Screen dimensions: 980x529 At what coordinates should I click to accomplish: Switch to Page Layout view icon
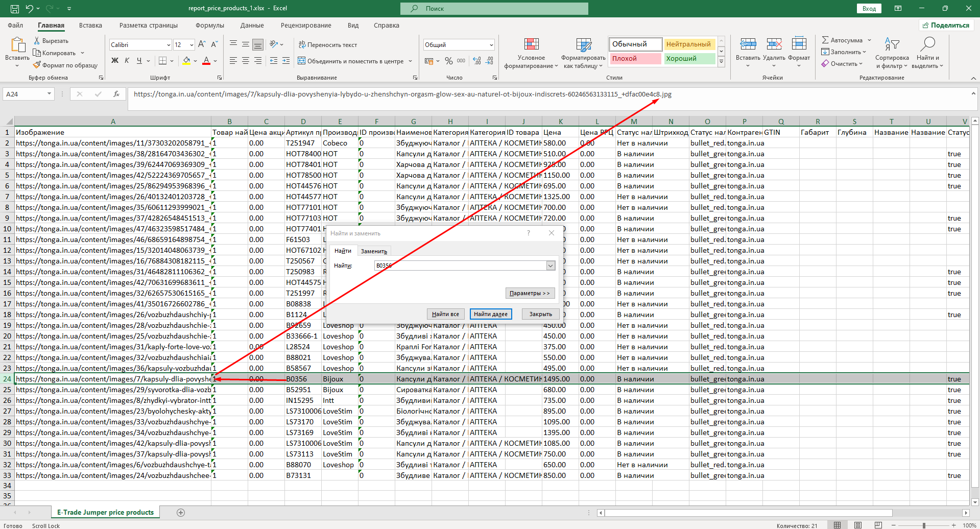[x=858, y=525]
